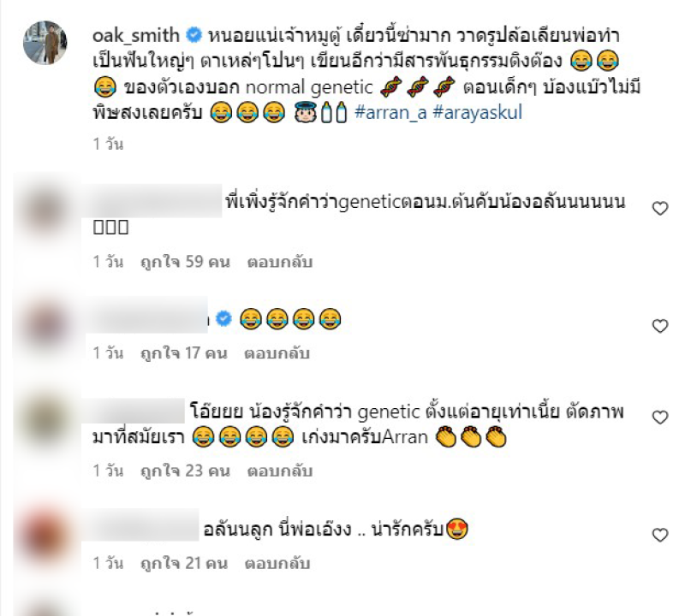Click oak_smith's blue verified badge
Screen dimensions: 685x616
194,34
